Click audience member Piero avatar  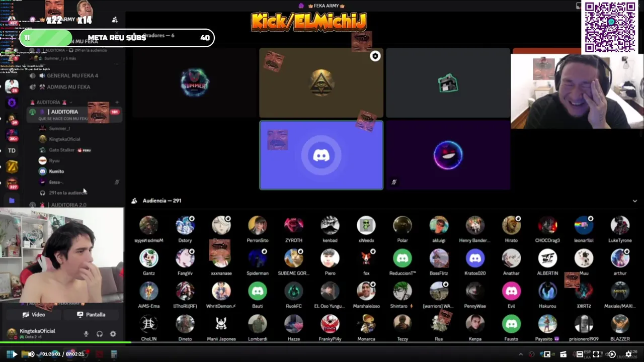(x=330, y=258)
